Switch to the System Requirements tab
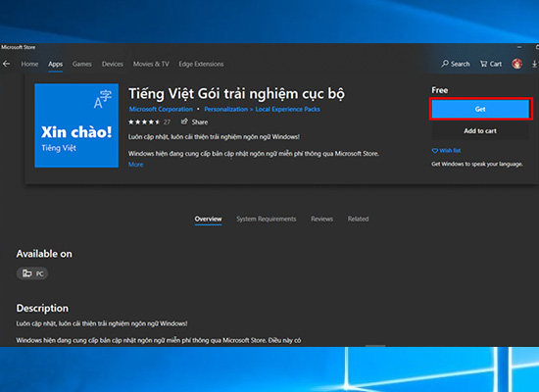This screenshot has height=392, width=539. click(266, 220)
